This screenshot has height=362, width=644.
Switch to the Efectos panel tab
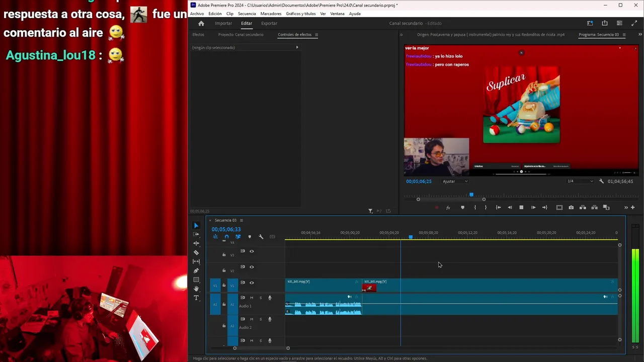(198, 35)
